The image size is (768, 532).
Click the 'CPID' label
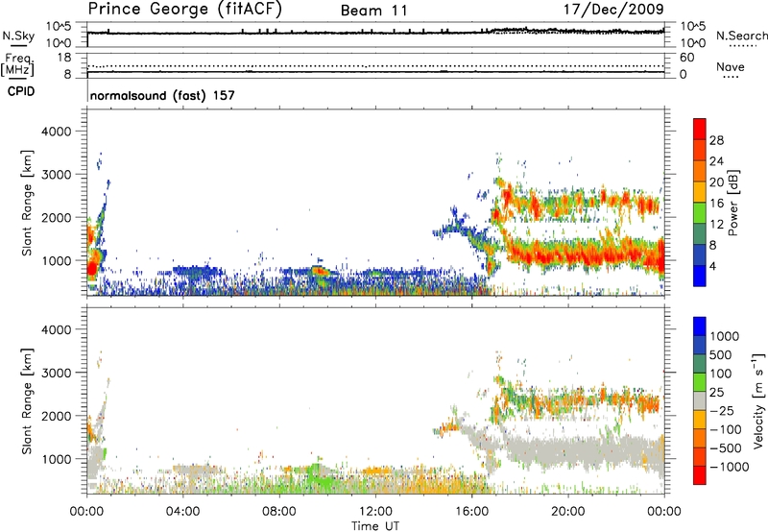click(x=21, y=91)
